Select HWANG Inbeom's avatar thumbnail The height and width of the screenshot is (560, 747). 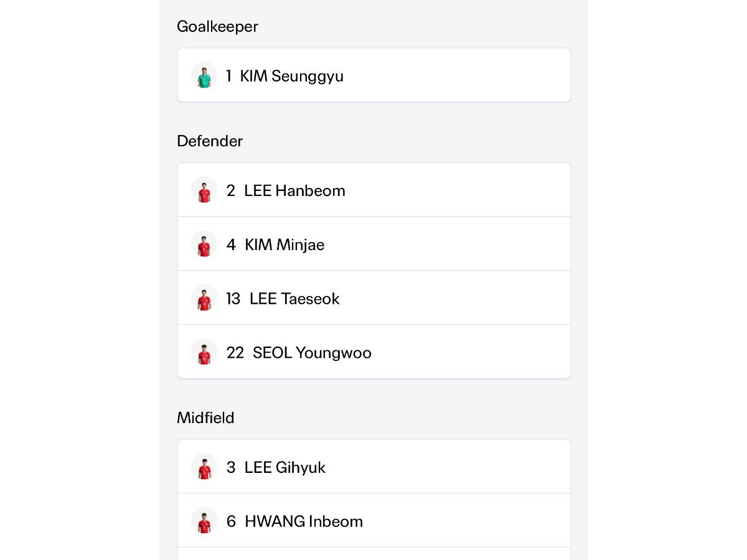(204, 521)
